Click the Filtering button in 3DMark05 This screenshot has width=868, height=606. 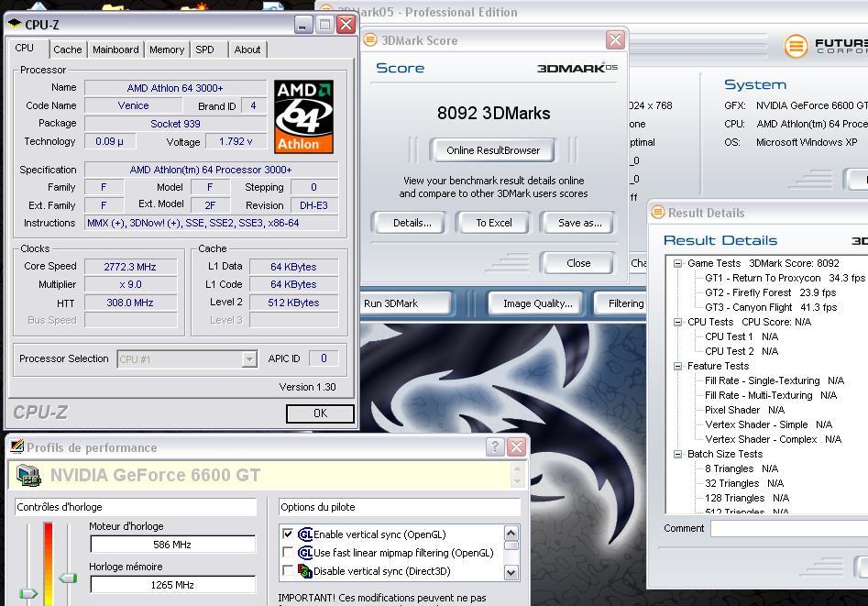621,303
